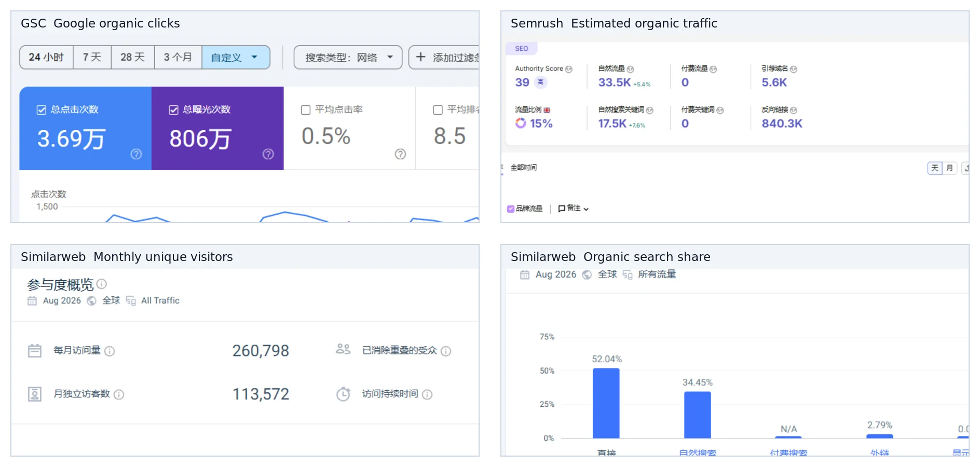Click the 15% donut chart icon
Viewport: 980px width, 467px height.
[x=521, y=123]
